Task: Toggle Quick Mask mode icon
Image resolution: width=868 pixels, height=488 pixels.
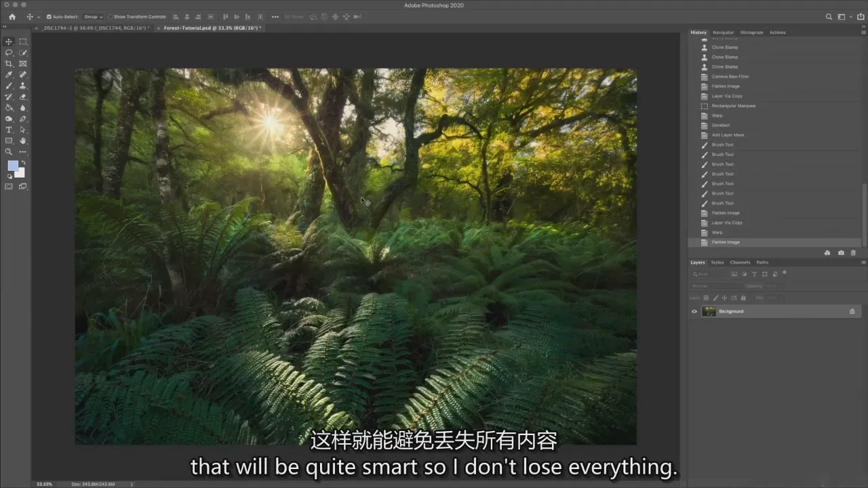Action: [x=9, y=186]
